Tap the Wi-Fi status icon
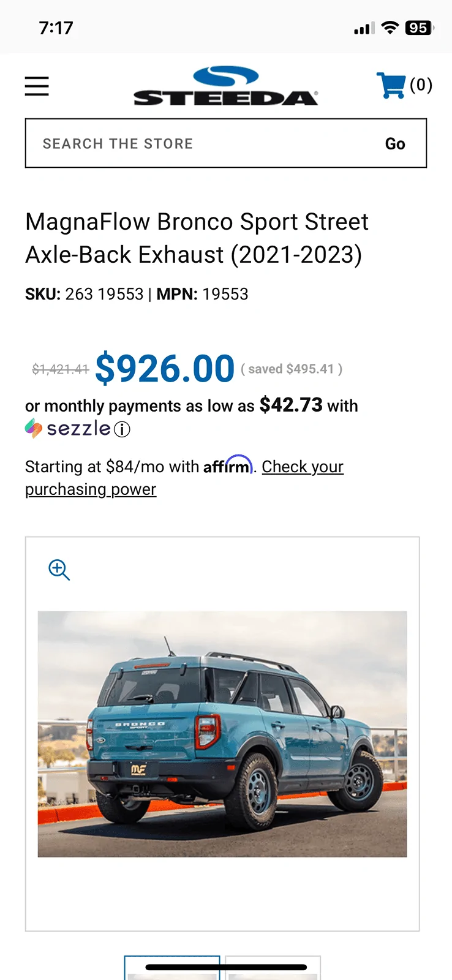The width and height of the screenshot is (452, 980). (390, 28)
